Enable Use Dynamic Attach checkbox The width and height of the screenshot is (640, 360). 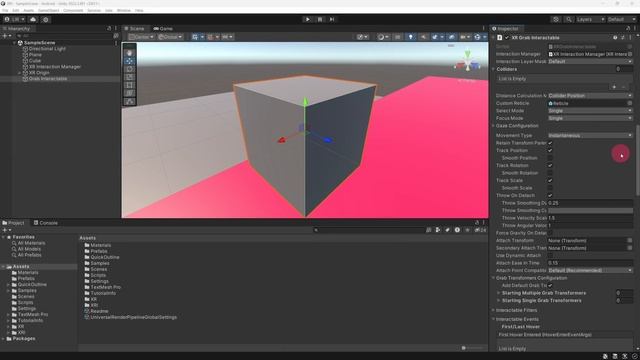click(550, 256)
